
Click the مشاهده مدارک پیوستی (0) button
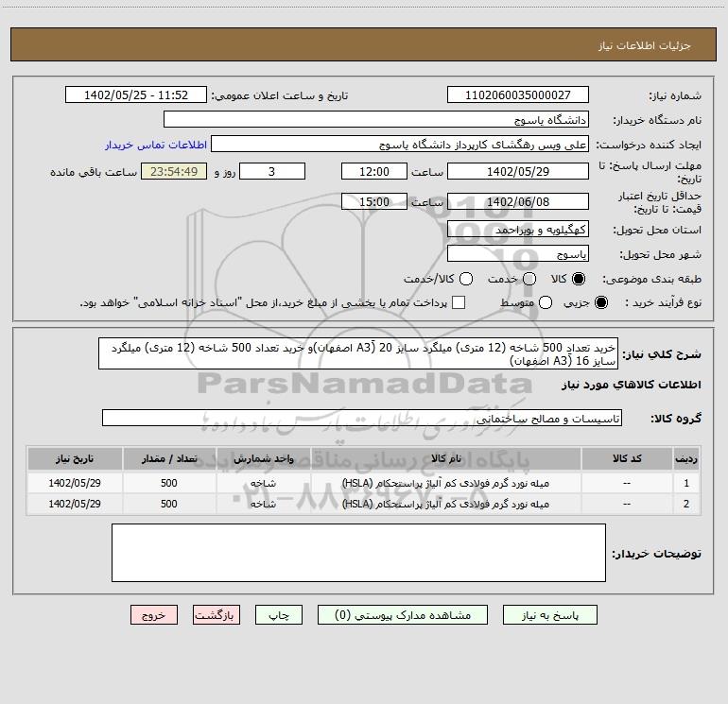403,615
